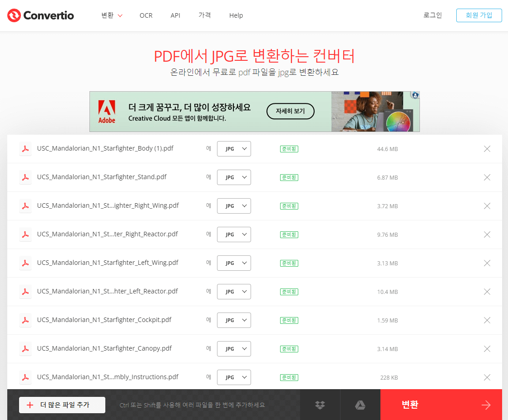The height and width of the screenshot is (420, 508).
Task: Click the PDF icon beside UCS_Mandalorian_N1_Starfighter_Stand.pdf
Action: [25, 177]
